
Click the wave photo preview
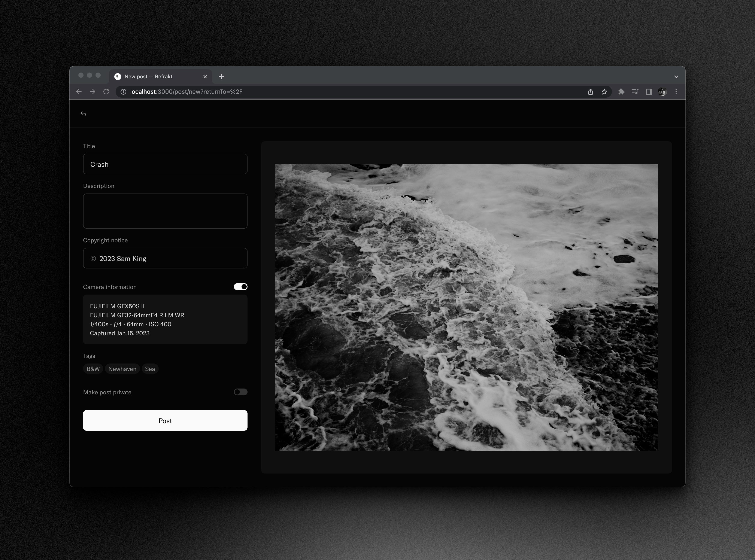tap(466, 307)
